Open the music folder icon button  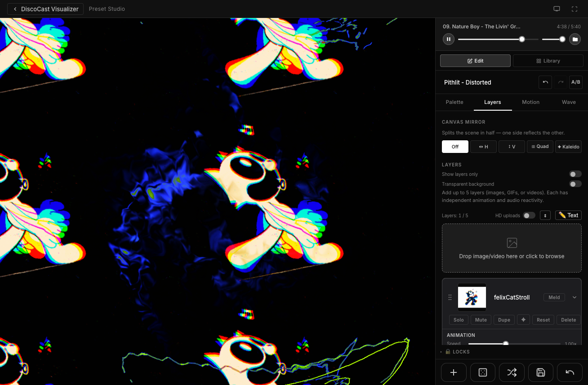tap(575, 39)
